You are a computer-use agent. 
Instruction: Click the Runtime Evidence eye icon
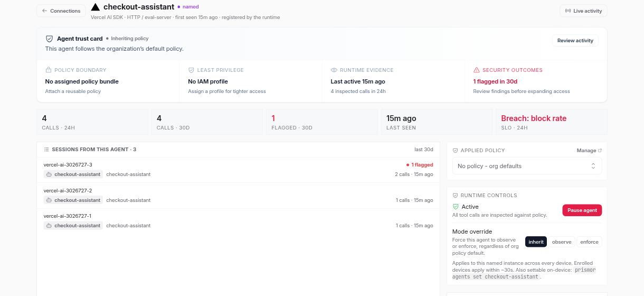[334, 70]
